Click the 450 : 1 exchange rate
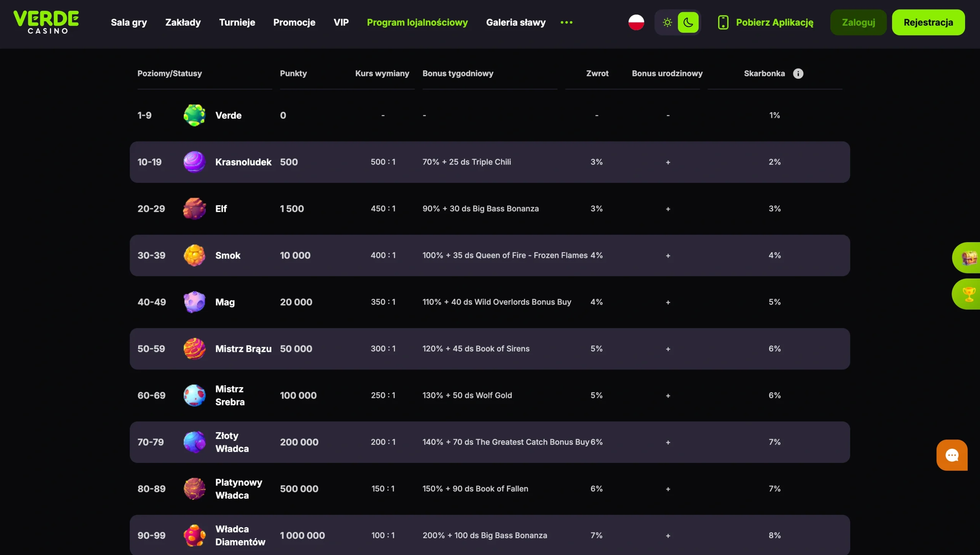The image size is (980, 555). pyautogui.click(x=383, y=208)
